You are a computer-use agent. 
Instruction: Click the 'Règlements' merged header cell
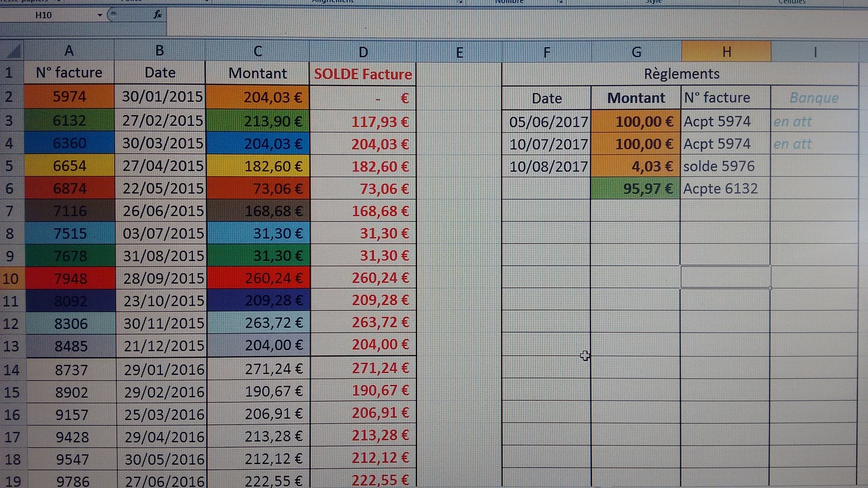pyautogui.click(x=681, y=74)
